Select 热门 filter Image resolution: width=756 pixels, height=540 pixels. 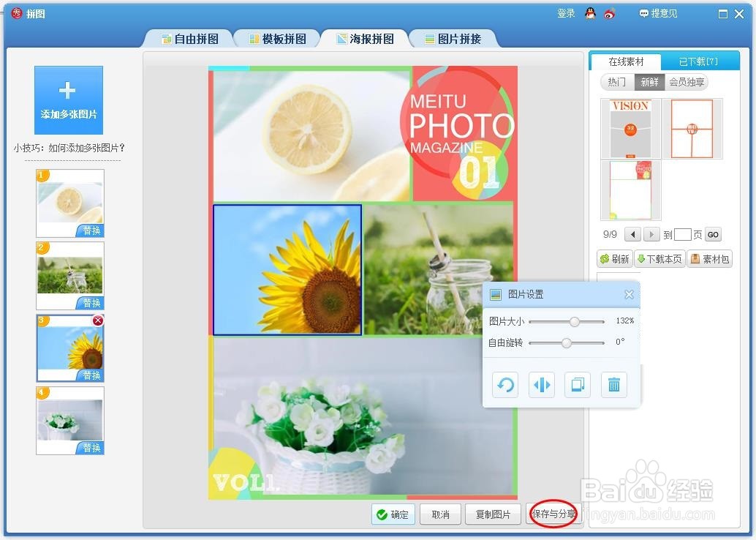click(x=617, y=82)
